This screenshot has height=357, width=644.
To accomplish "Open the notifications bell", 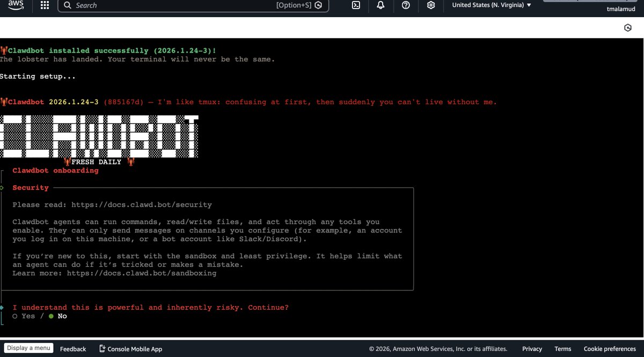I will point(380,5).
